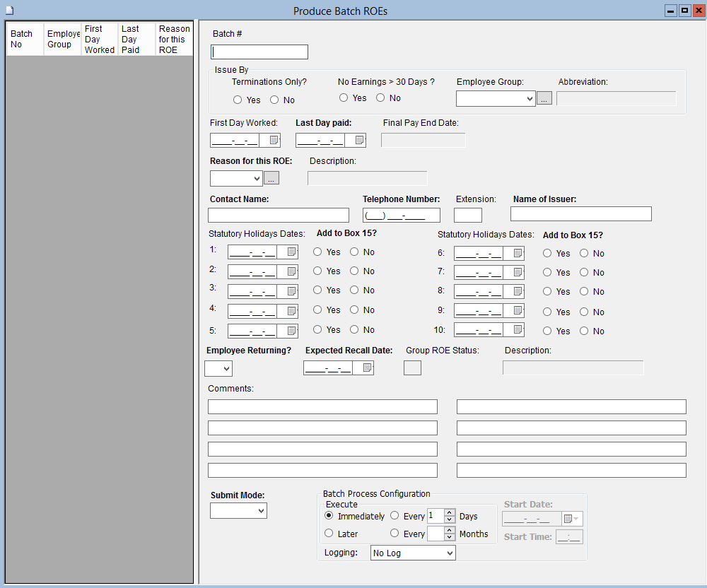Choose Later under Execute options
This screenshot has height=588, width=707.
[329, 534]
